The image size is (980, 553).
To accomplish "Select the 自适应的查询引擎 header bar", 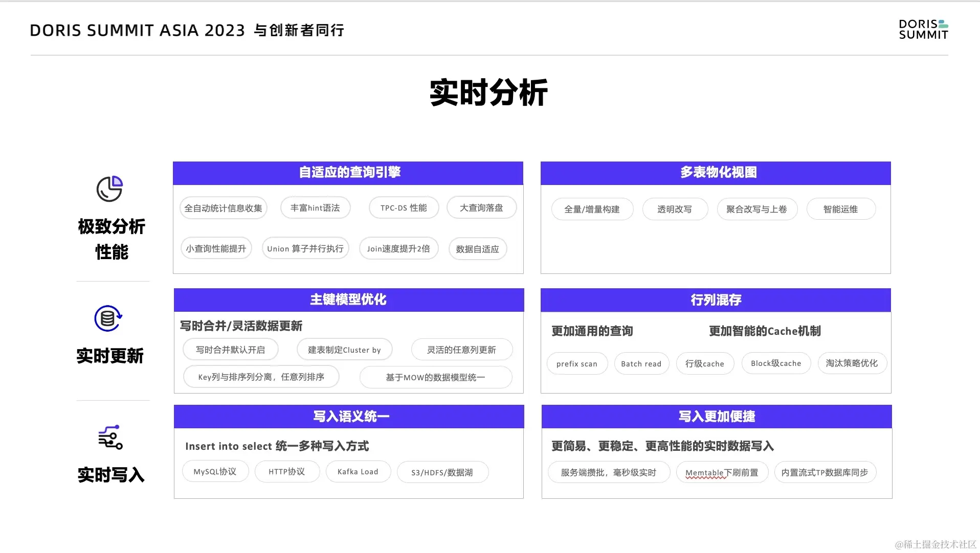I will pos(348,173).
